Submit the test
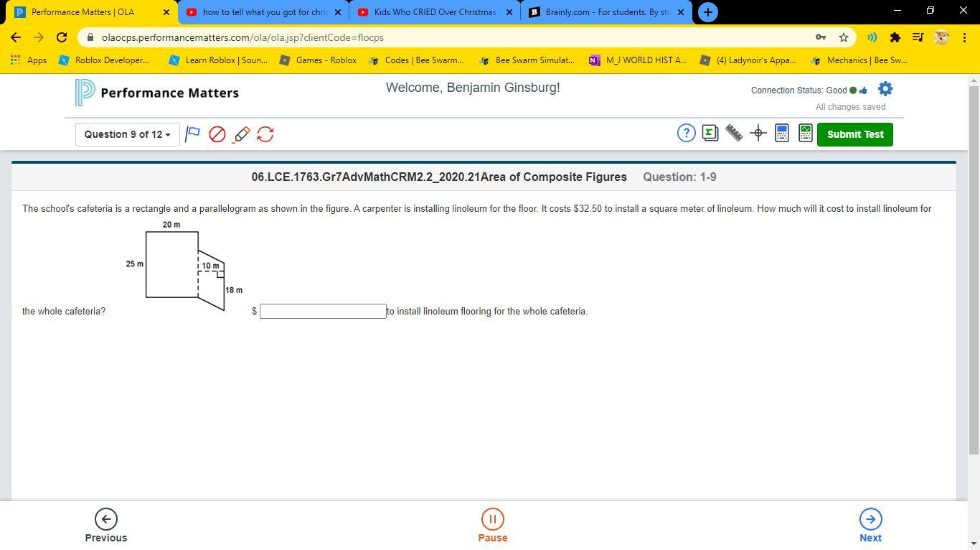The image size is (980, 550). (x=855, y=134)
